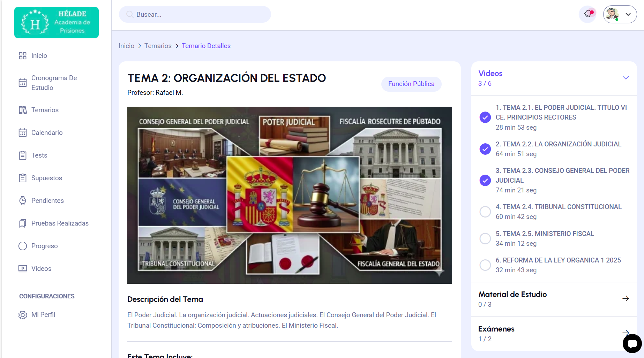Screen dimensions: 644x358
Task: Open Inicio from the sidebar grid icon
Action: point(23,56)
